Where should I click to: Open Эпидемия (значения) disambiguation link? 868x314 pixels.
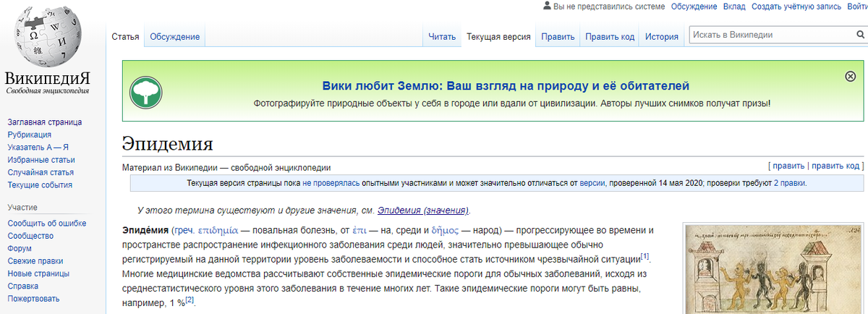[423, 211]
